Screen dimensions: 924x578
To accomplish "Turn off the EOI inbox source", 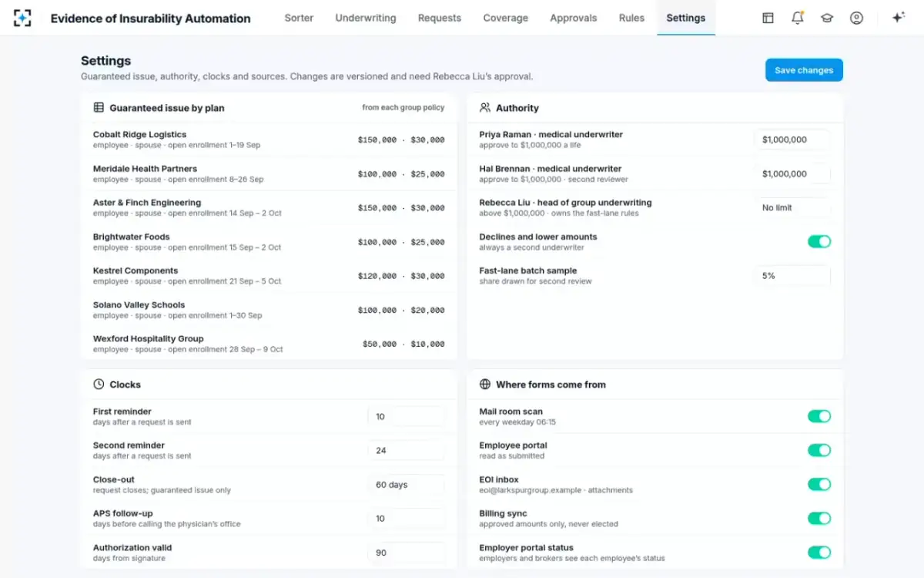I will tap(819, 484).
